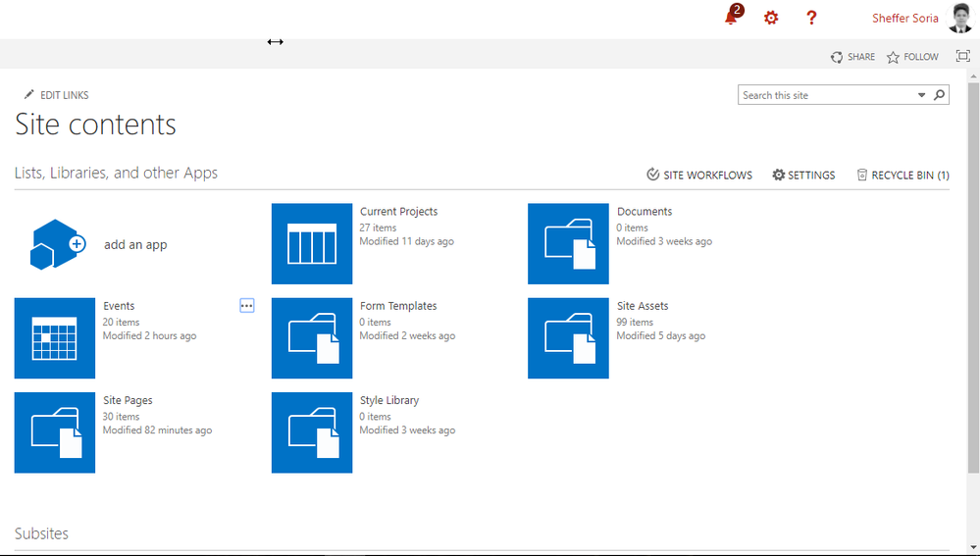Expand the search scope dropdown arrow
This screenshot has height=556, width=980.
(921, 95)
